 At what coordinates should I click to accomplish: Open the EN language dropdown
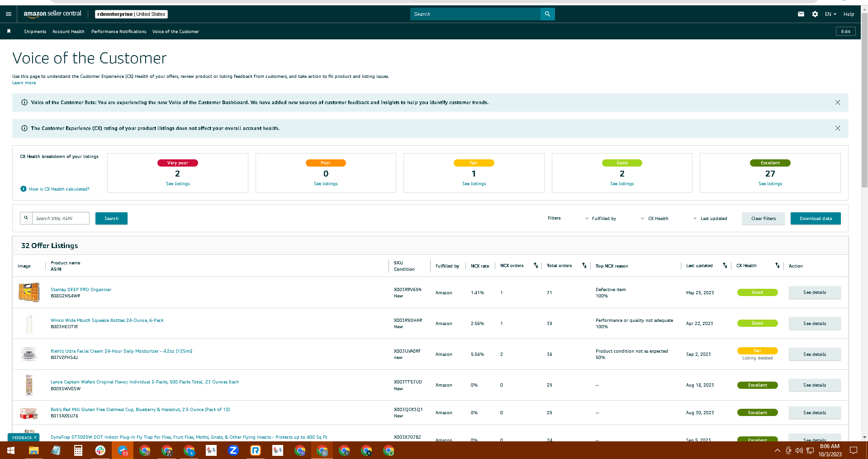tap(830, 14)
